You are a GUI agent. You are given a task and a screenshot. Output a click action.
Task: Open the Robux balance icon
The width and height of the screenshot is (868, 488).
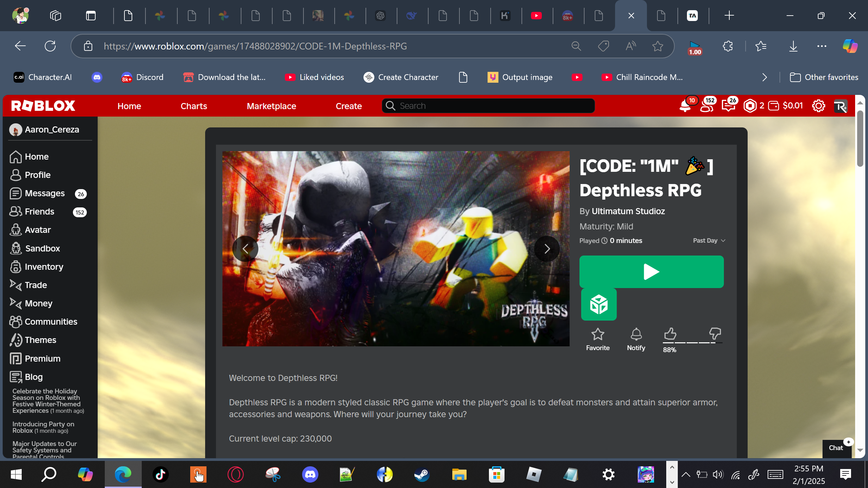point(750,106)
